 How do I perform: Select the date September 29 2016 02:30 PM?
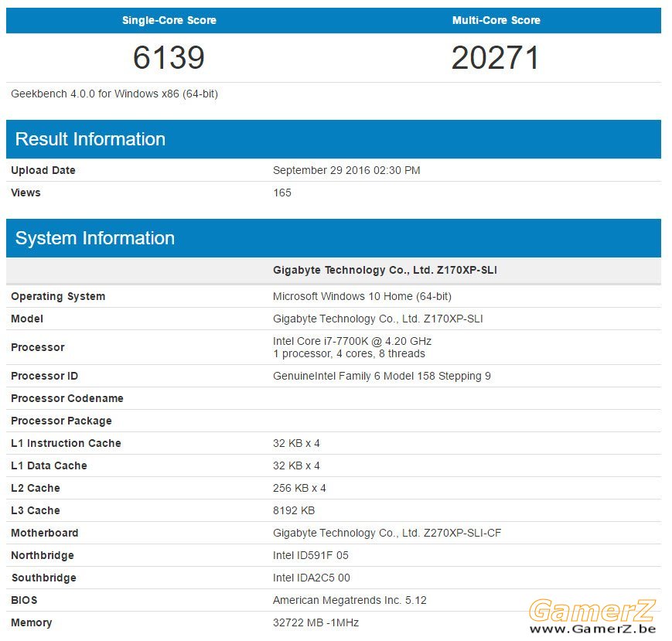pos(346,170)
